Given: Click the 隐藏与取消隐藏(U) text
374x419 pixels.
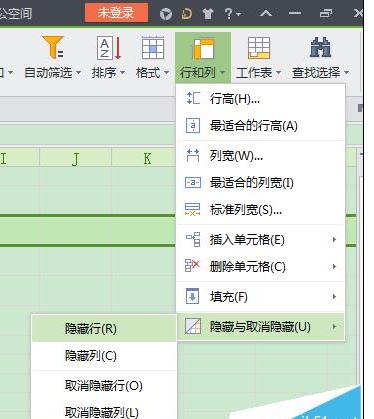Looking at the screenshot, I should 260,327.
